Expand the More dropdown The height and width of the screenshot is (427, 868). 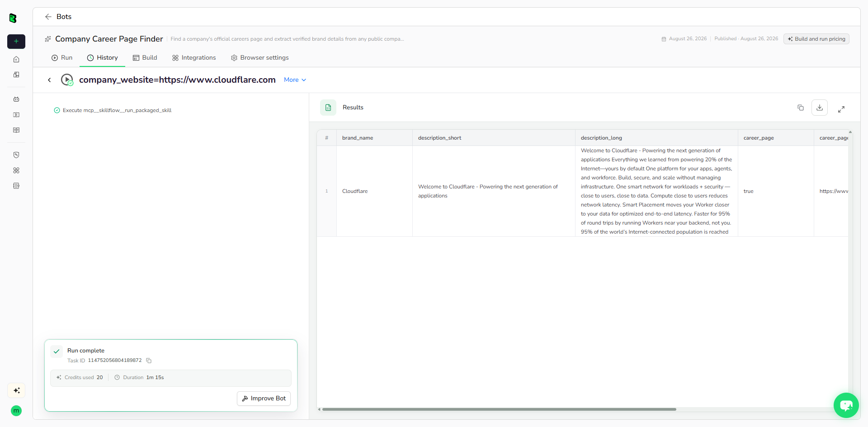click(295, 80)
